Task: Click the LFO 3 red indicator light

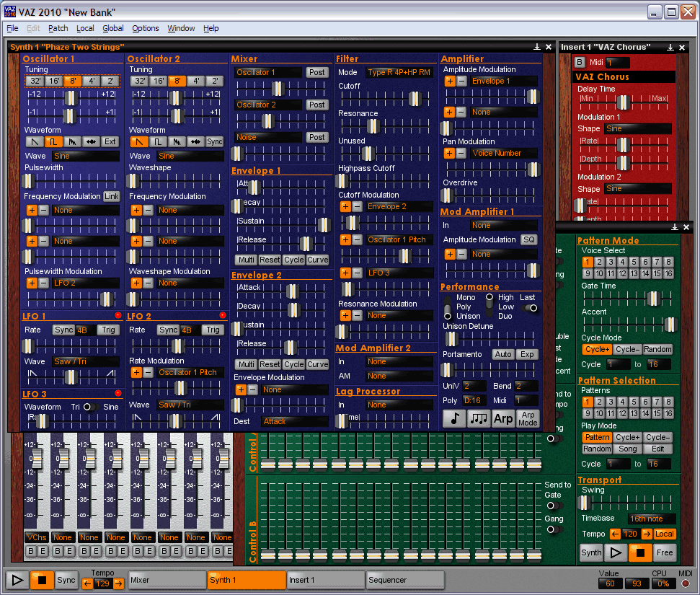Action: pyautogui.click(x=118, y=393)
